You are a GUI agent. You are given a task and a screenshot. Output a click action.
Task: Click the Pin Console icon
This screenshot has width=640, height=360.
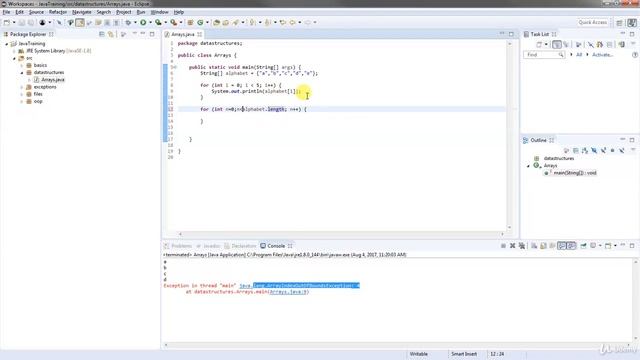pyautogui.click(x=584, y=246)
